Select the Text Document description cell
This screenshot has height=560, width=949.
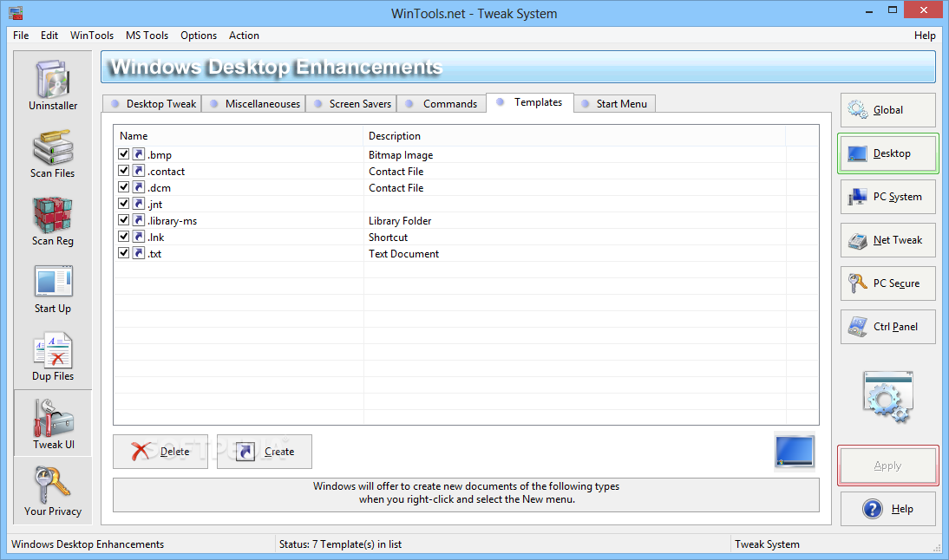(403, 253)
